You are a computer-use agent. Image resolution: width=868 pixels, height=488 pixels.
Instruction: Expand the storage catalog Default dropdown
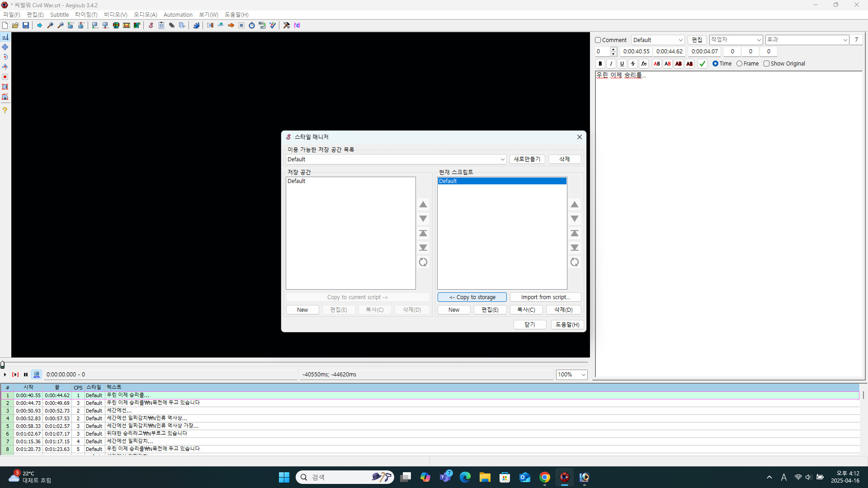pyautogui.click(x=502, y=160)
